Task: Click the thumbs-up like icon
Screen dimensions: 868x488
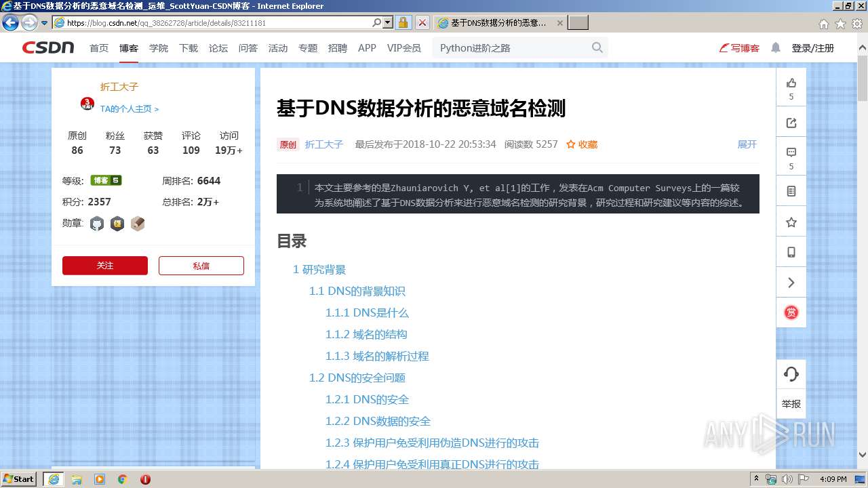Action: click(x=791, y=83)
